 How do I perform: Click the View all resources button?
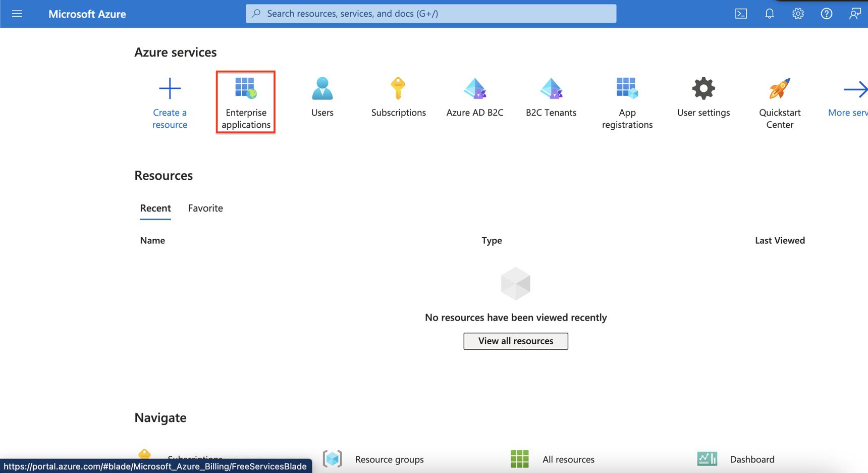515,341
